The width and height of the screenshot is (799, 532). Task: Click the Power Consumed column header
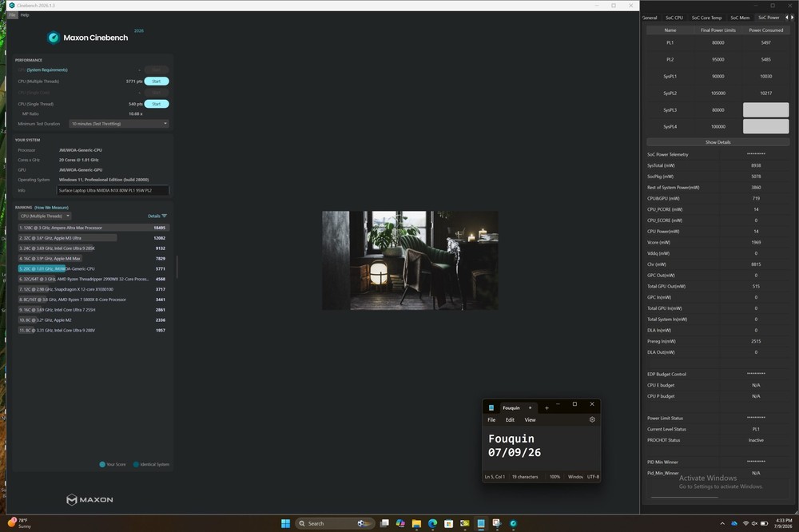pyautogui.click(x=766, y=30)
